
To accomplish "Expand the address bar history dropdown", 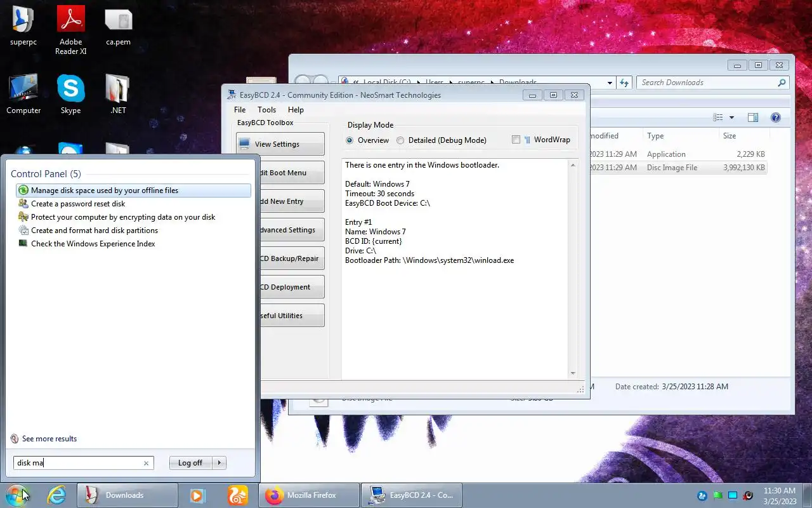I will click(610, 83).
